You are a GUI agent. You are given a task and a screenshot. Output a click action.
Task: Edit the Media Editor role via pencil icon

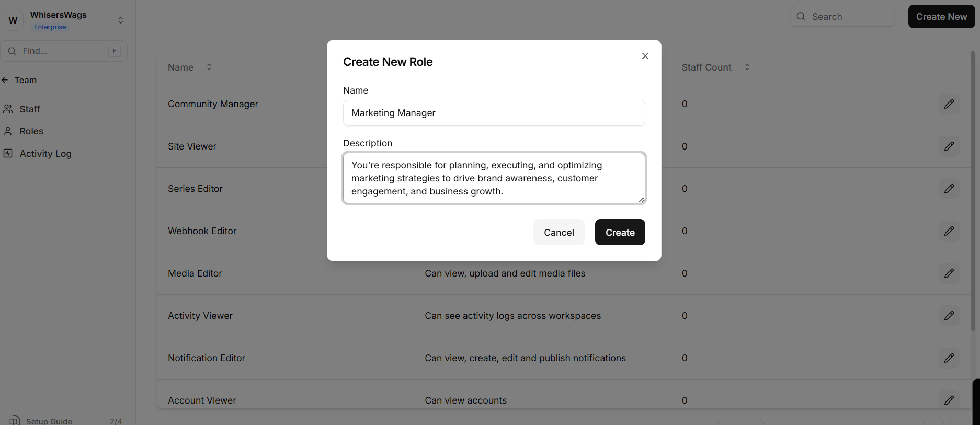tap(949, 273)
